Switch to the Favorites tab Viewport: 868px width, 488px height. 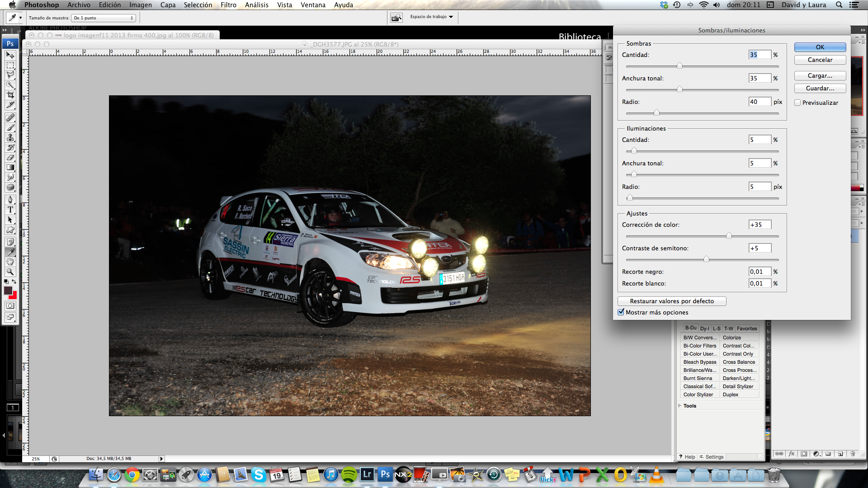click(746, 328)
